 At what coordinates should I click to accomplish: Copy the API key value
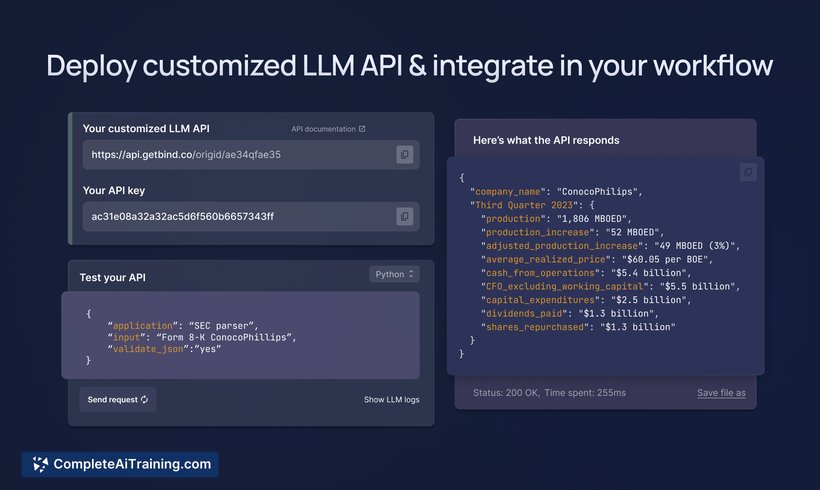click(404, 216)
